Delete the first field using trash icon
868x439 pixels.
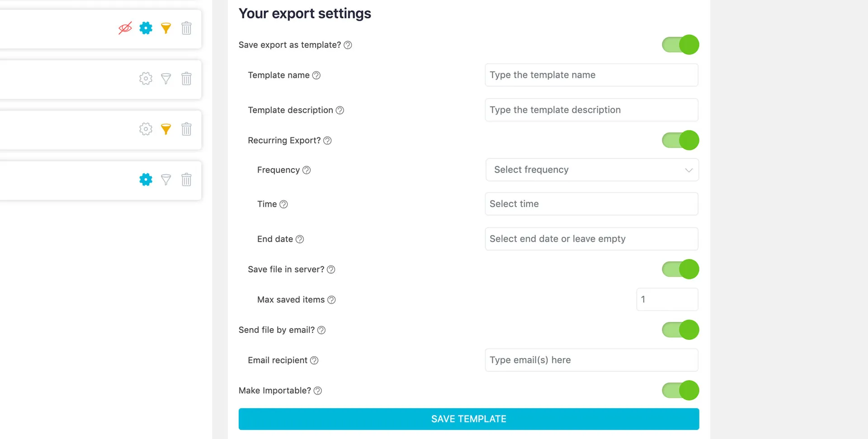[186, 28]
